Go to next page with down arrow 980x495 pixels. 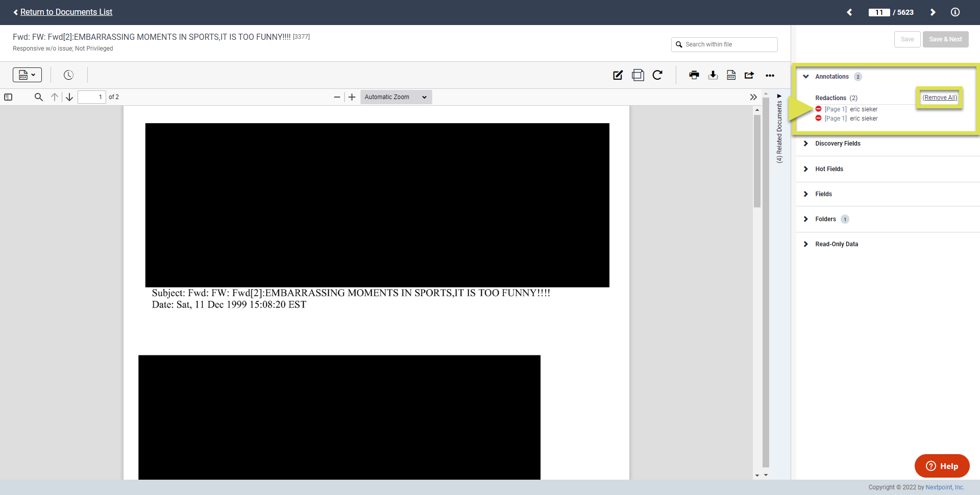click(69, 97)
